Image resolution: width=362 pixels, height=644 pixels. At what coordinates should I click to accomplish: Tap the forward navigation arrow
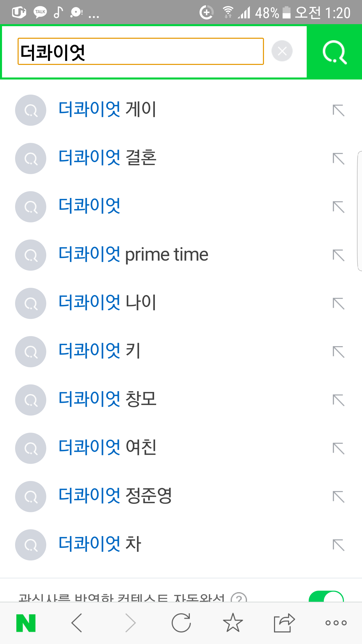click(130, 623)
